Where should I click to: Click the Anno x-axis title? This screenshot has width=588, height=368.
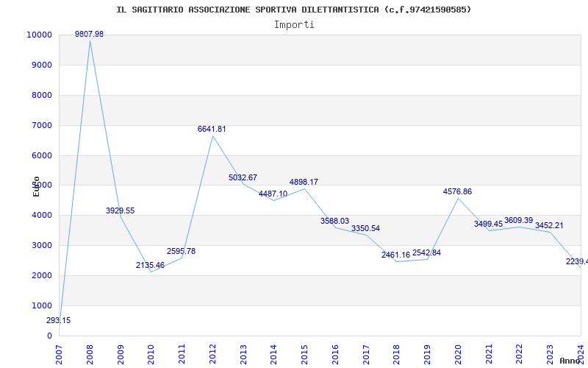[571, 361]
